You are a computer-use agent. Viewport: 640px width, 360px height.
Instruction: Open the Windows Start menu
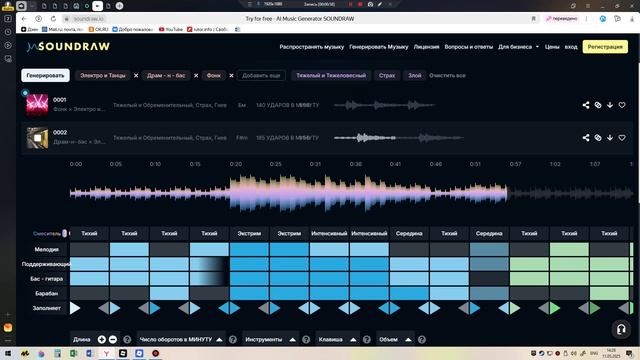(8, 353)
